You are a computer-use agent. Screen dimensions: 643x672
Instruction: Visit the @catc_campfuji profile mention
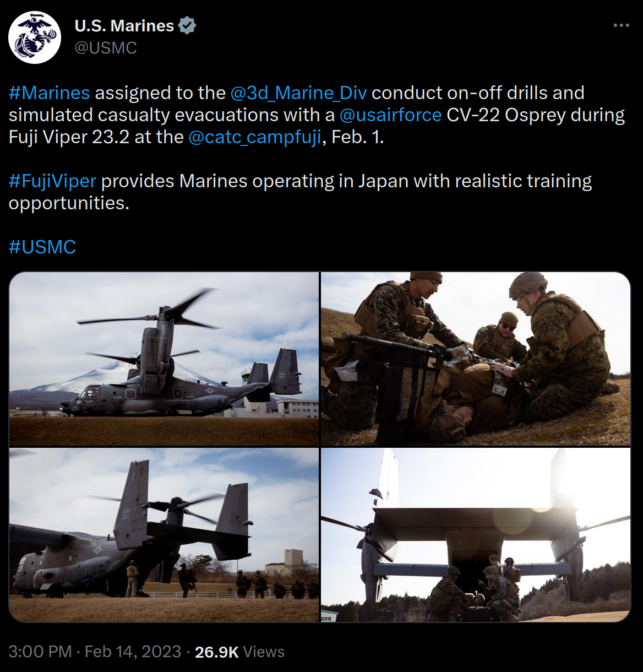pyautogui.click(x=255, y=137)
